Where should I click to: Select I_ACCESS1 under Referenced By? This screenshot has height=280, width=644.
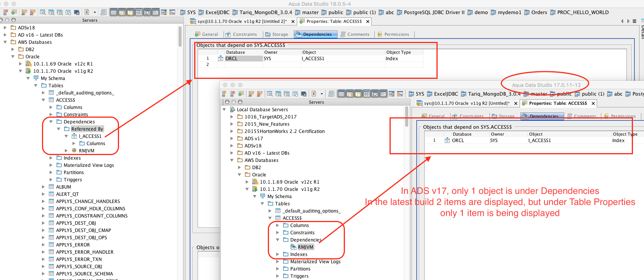tap(90, 136)
